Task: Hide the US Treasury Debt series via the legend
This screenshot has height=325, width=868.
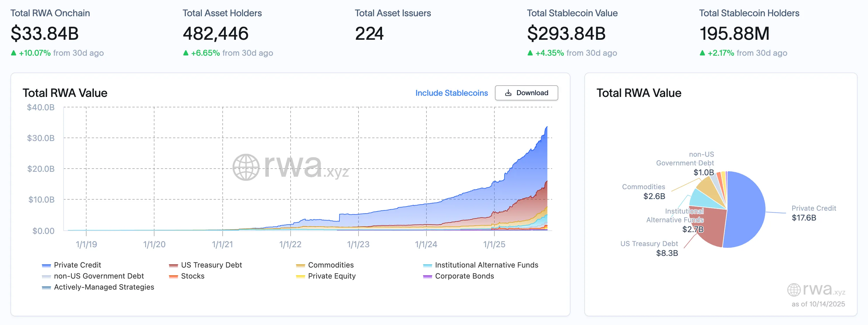Action: (211, 265)
